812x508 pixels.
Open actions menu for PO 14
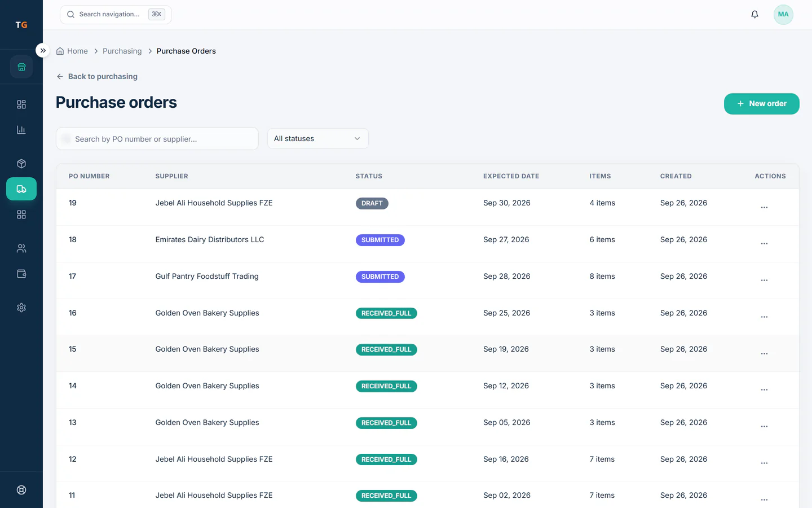point(764,390)
